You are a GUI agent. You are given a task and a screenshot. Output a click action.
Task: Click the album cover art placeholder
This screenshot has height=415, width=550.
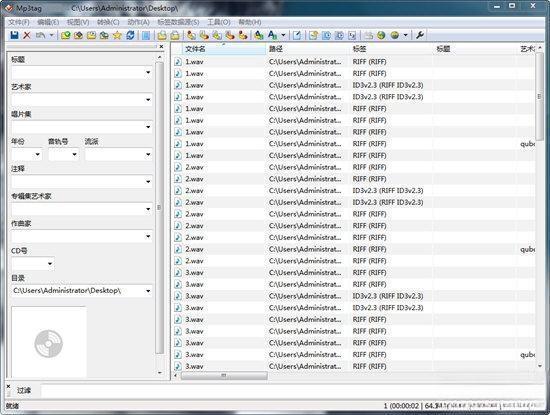click(49, 342)
